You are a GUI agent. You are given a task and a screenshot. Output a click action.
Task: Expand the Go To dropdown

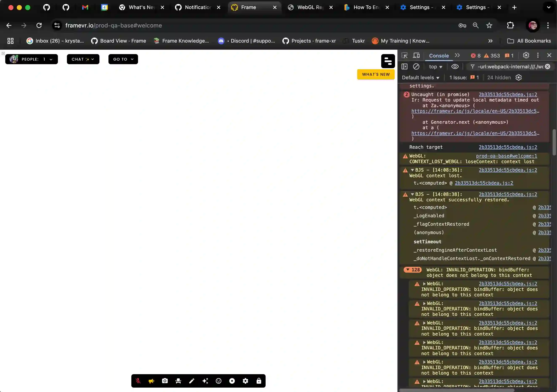(x=123, y=59)
